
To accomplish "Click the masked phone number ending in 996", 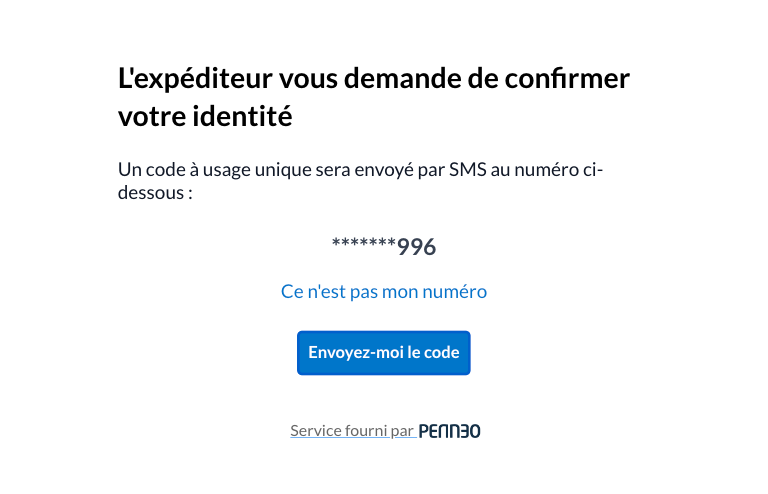I will click(384, 246).
